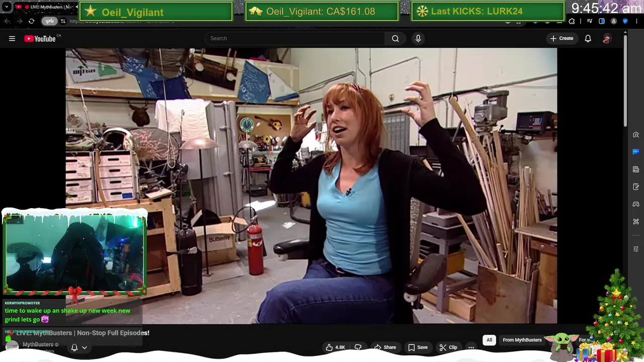
Task: Open the media control icon in the toolbar
Action: (590, 21)
